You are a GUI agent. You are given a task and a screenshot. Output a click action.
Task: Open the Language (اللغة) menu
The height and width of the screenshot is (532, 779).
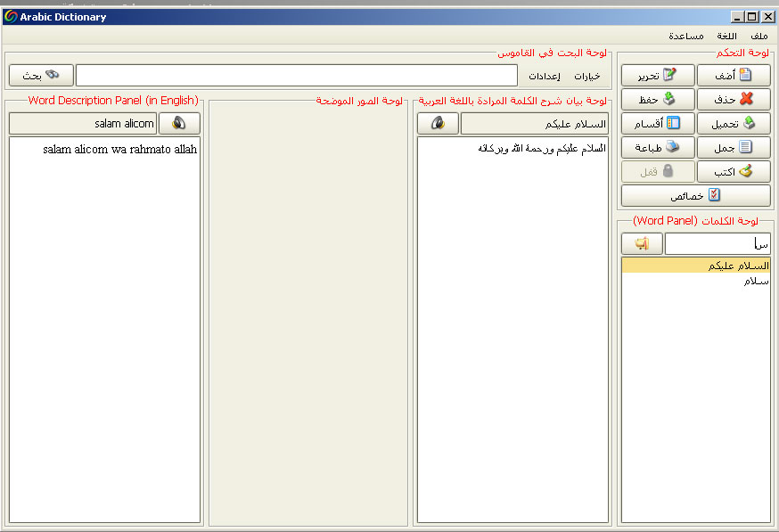click(726, 36)
